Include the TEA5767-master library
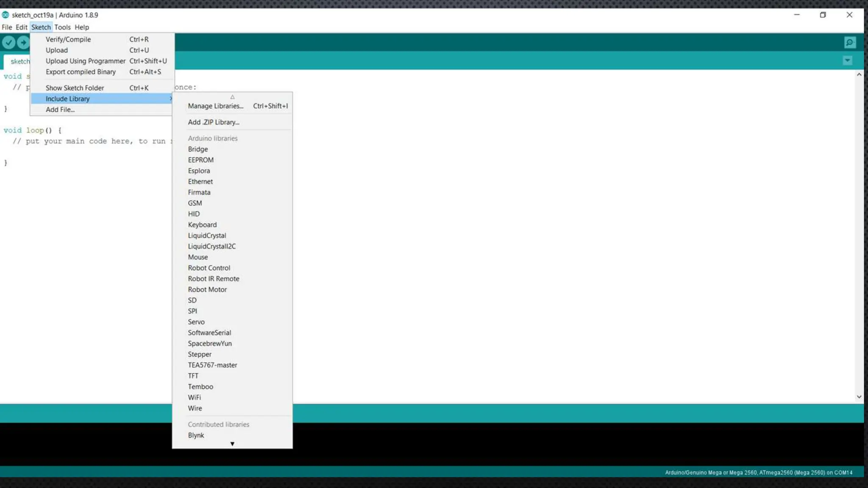Screen dimensions: 868x488 tap(232, 365)
